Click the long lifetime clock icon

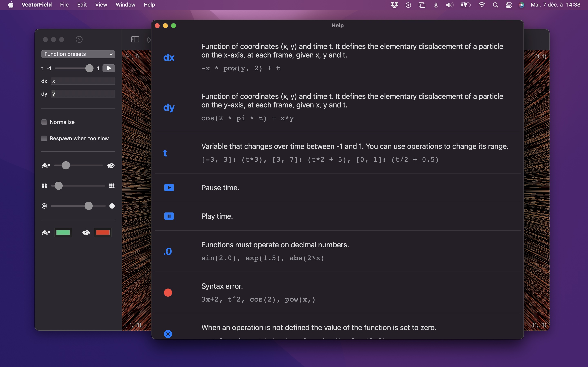[112, 206]
